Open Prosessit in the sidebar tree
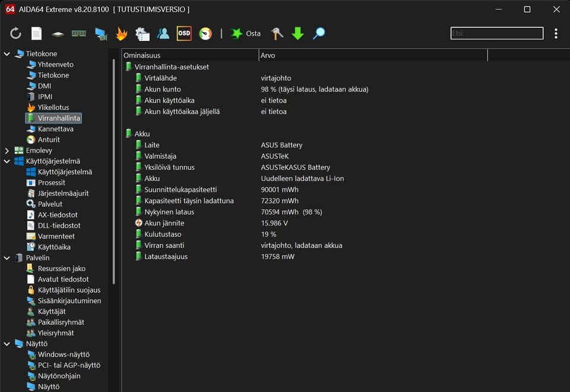The image size is (570, 392). [52, 183]
